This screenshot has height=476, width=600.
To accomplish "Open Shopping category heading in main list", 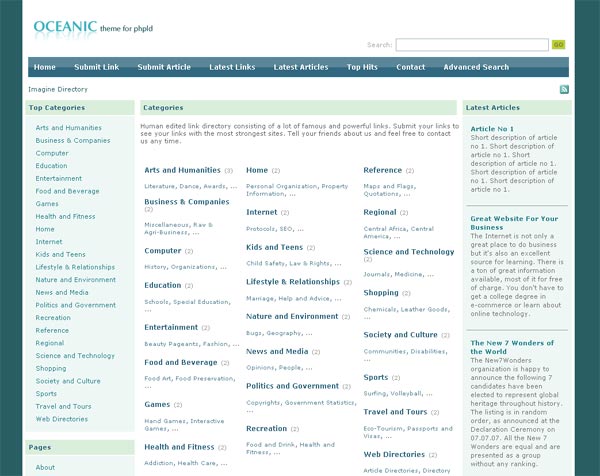I will [x=381, y=293].
